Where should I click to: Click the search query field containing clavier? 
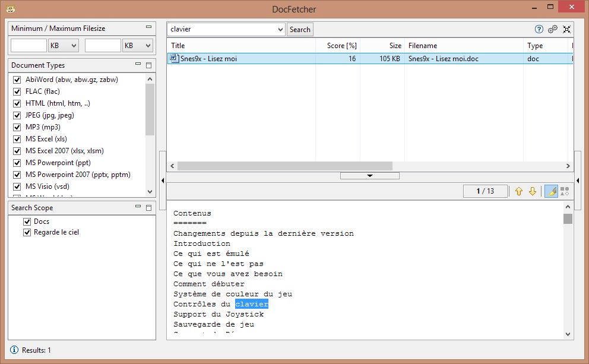point(223,29)
